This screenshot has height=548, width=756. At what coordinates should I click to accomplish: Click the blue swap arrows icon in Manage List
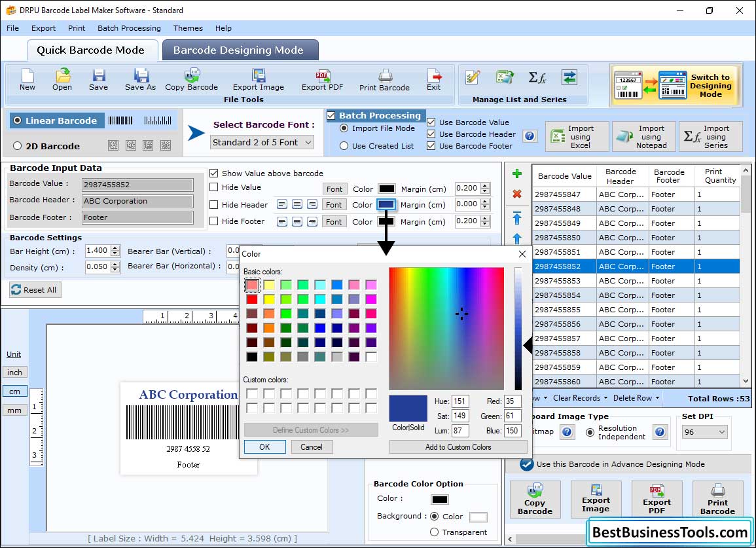pos(569,77)
